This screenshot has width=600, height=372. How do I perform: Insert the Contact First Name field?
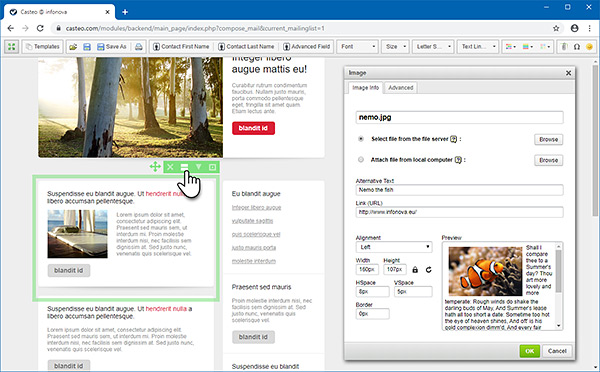point(181,47)
